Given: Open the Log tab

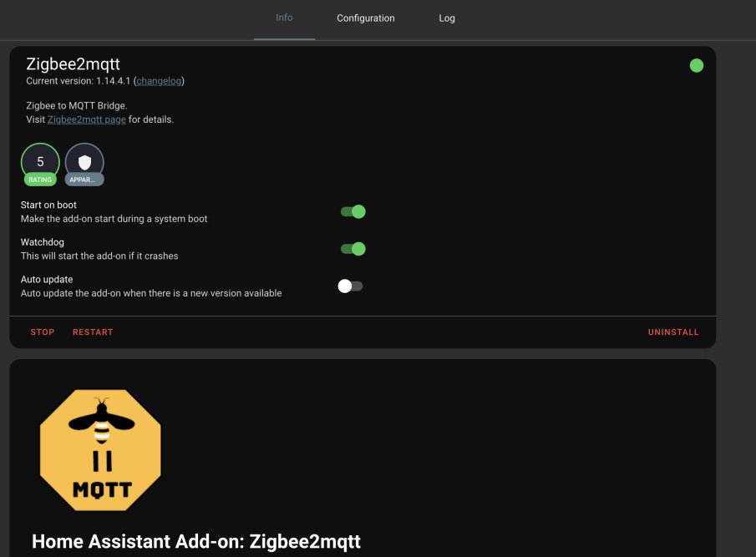Looking at the screenshot, I should (446, 18).
